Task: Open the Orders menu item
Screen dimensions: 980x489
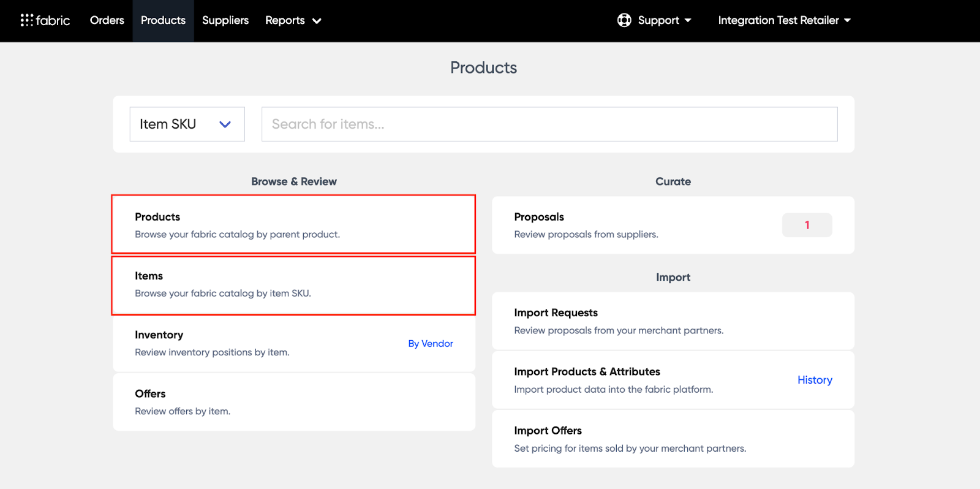Action: point(107,20)
